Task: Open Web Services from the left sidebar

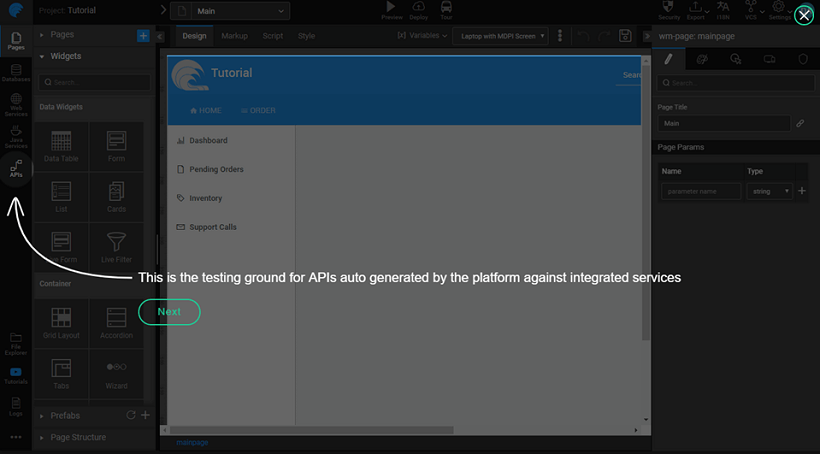Action: [x=16, y=104]
